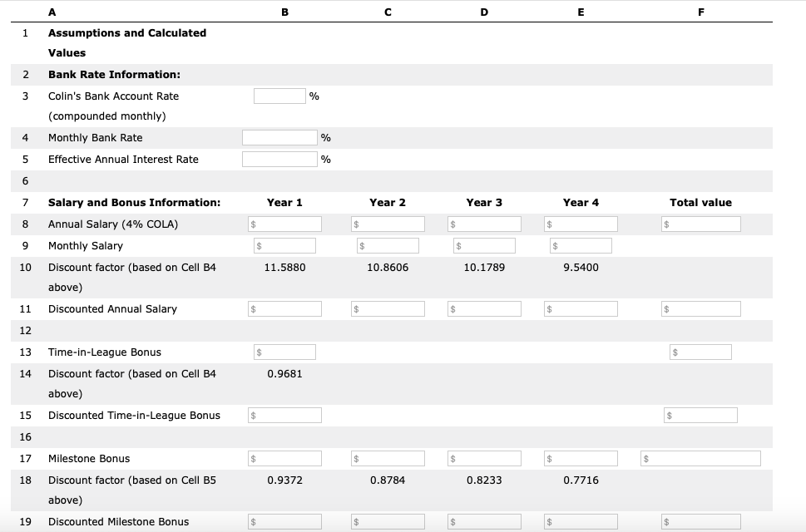Click the discount factor value 0.7716
Image resolution: width=806 pixels, height=532 pixels.
pyautogui.click(x=581, y=480)
